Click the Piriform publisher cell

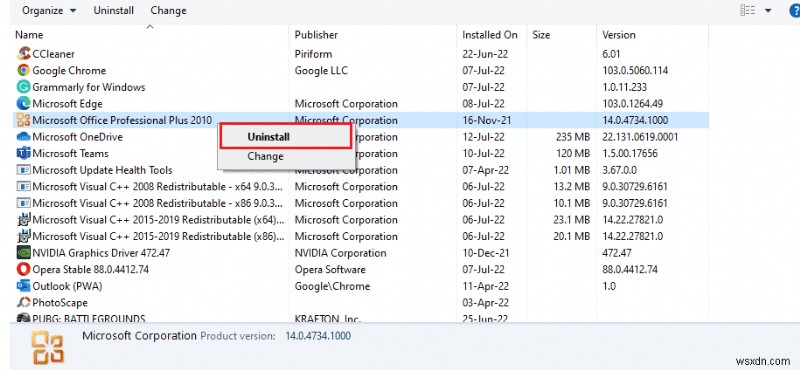pos(313,54)
